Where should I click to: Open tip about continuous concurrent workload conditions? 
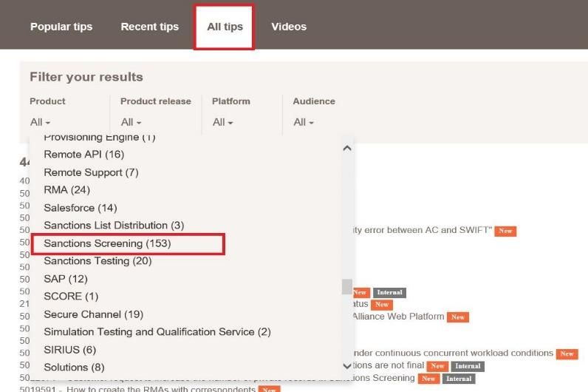coord(453,353)
